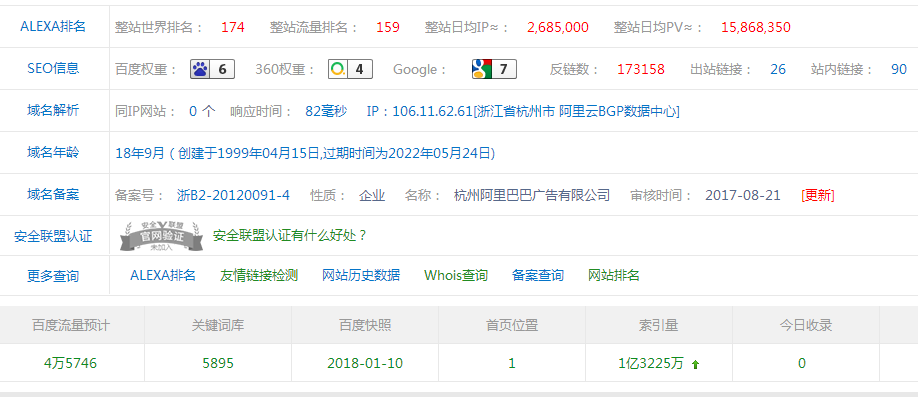Open the ALEXA排名 row label
This screenshot has height=397, width=918.
53,26
